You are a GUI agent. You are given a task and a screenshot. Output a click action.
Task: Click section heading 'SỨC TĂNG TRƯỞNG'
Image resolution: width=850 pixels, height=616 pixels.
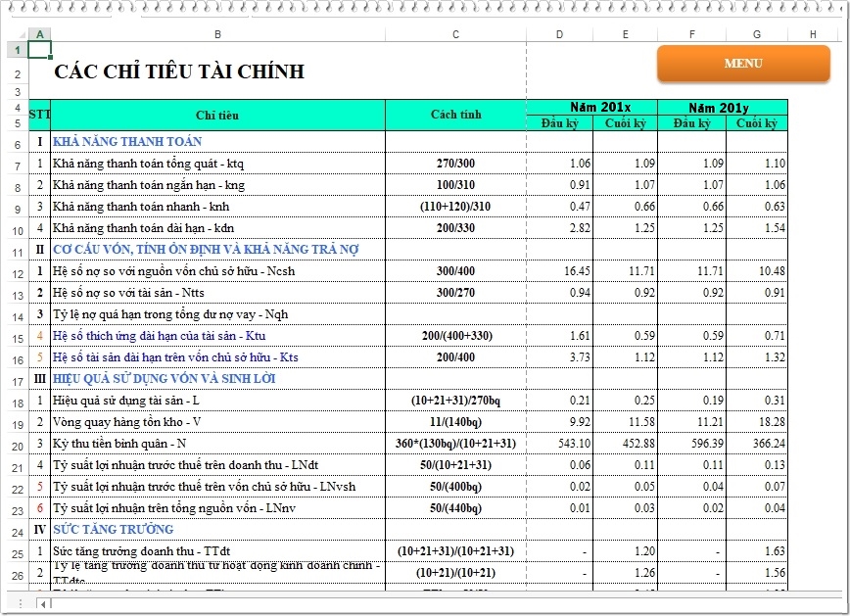coord(114,529)
